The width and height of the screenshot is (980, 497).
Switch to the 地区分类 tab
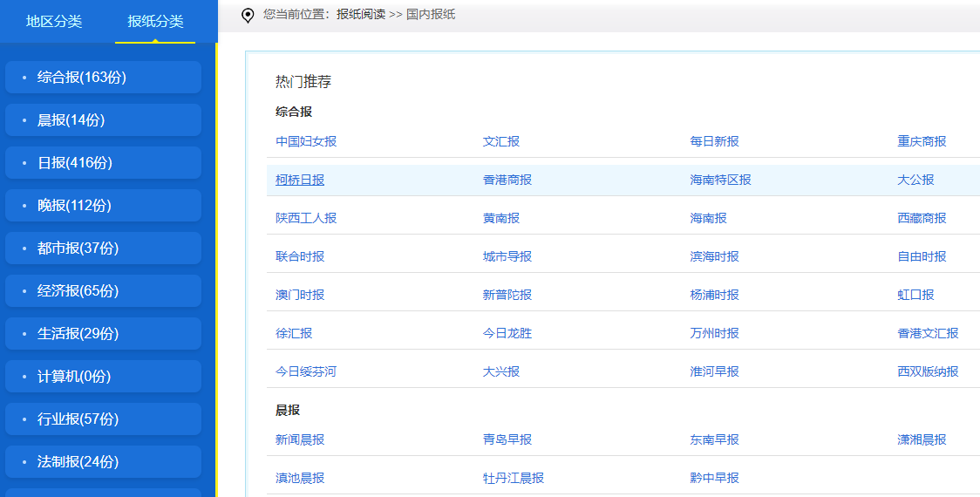click(54, 21)
